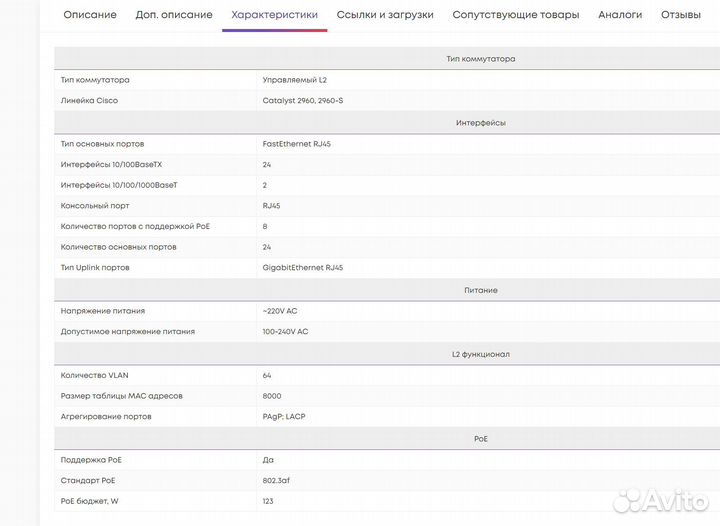This screenshot has height=526, width=720.
Task: Click the Консольный порт label
Action: pyautogui.click(x=95, y=206)
